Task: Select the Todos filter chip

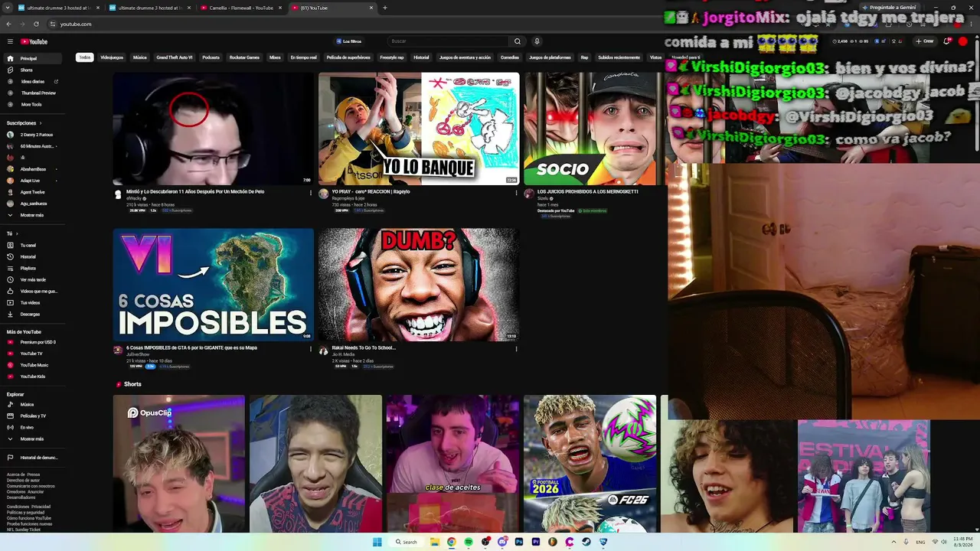Action: (x=84, y=57)
